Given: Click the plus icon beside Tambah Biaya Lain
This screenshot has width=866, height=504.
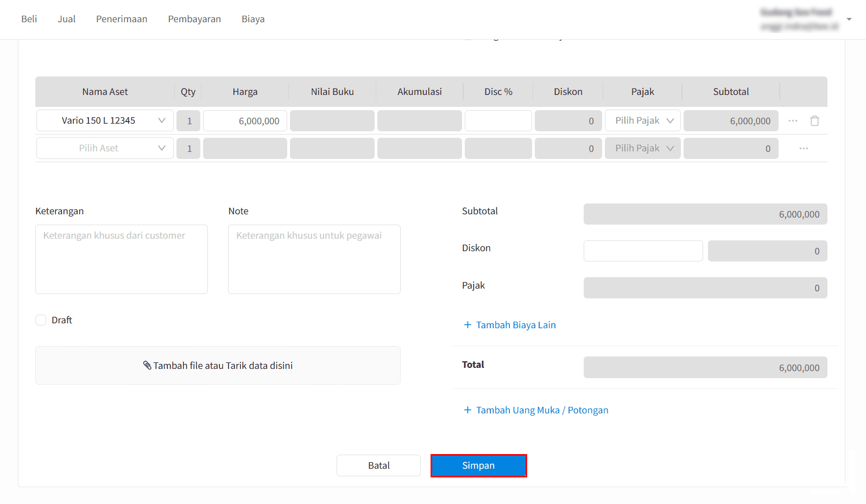Looking at the screenshot, I should [467, 325].
